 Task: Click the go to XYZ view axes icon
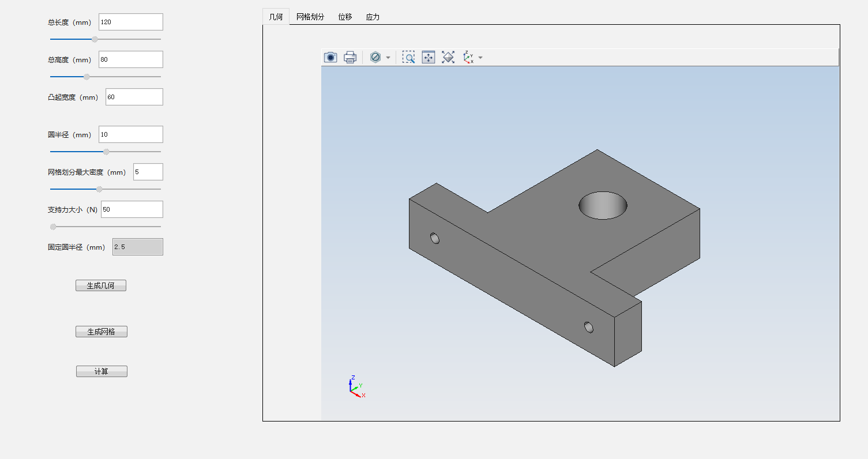[x=468, y=57]
